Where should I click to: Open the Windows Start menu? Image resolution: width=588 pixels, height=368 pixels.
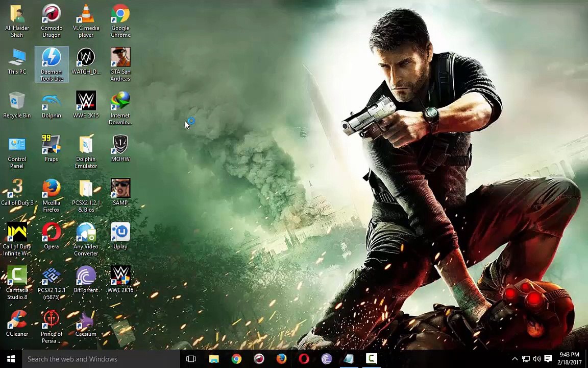pos(11,359)
